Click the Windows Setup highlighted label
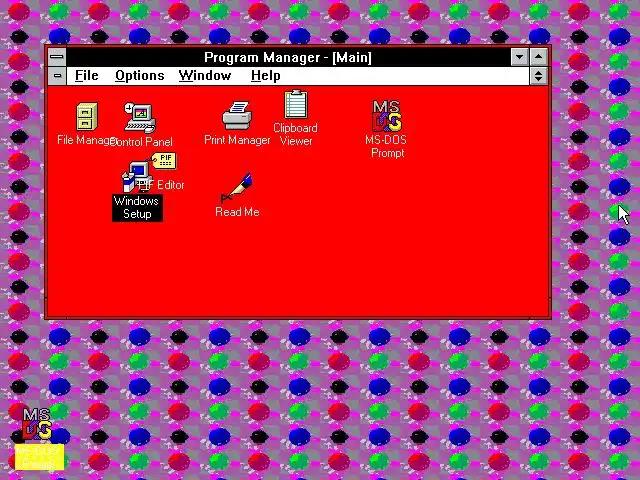The width and height of the screenshot is (640, 480). pyautogui.click(x=137, y=208)
